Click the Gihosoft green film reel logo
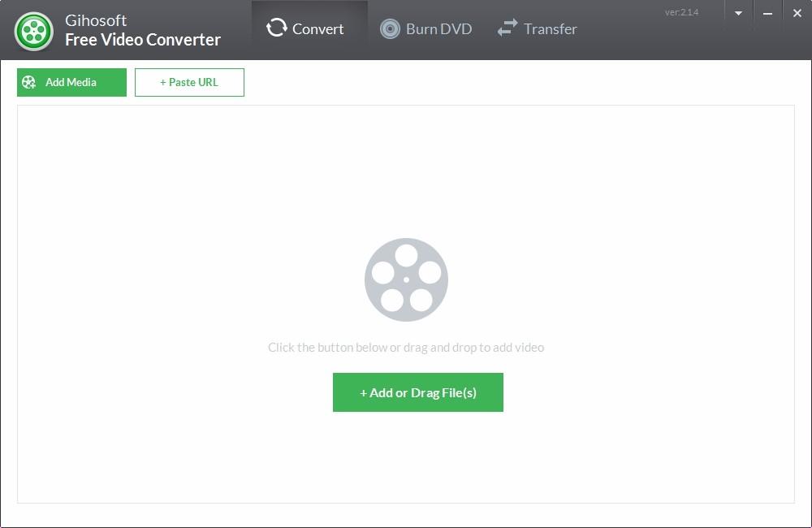Screen dimensions: 812x528 pyautogui.click(x=33, y=32)
